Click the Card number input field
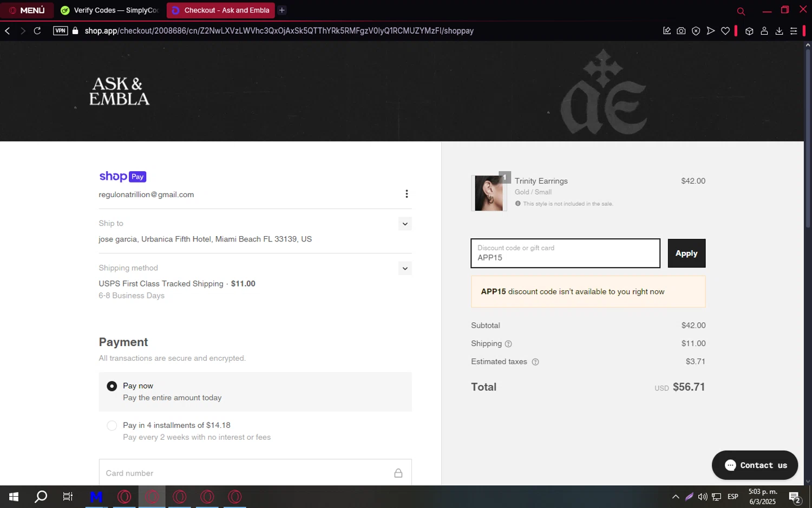 click(255, 473)
